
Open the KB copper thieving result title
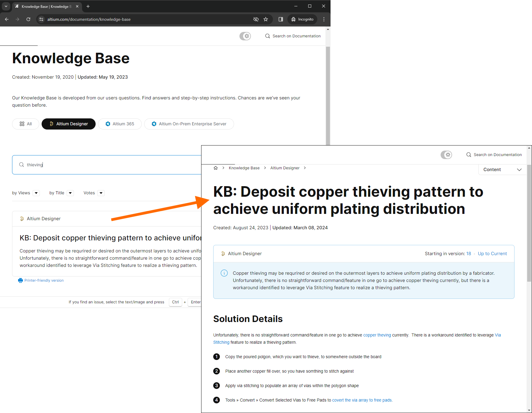click(110, 238)
